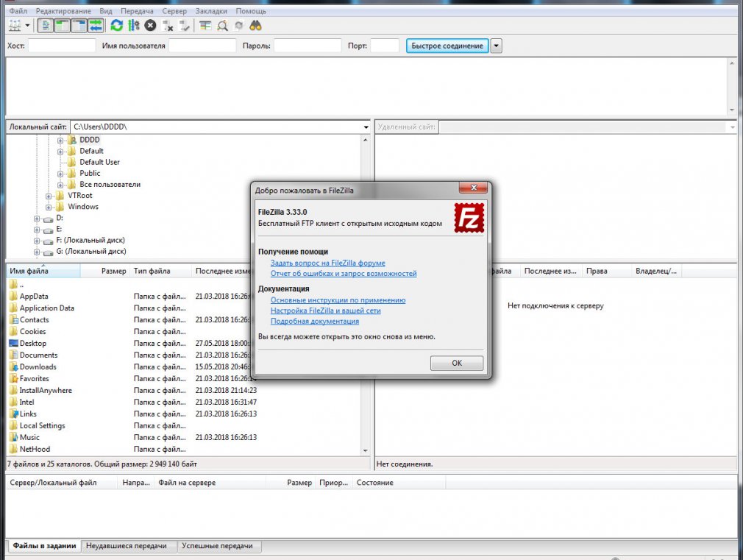The width and height of the screenshot is (743, 560).
Task: Open the Локальный сайт path dropdown
Action: [x=366, y=127]
